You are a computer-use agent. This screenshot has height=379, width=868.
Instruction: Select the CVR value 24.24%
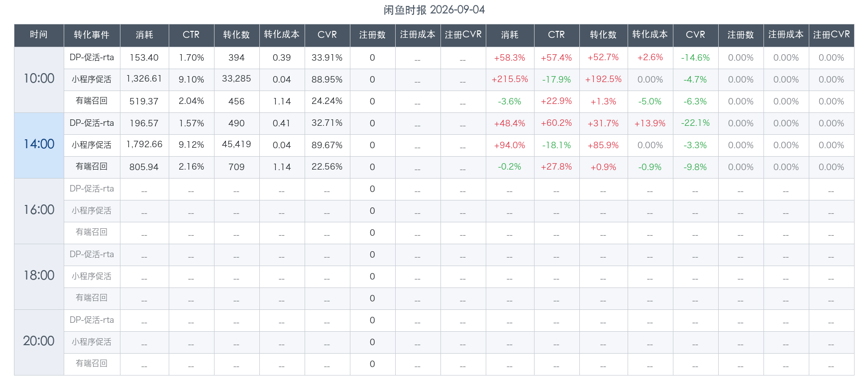pyautogui.click(x=327, y=101)
